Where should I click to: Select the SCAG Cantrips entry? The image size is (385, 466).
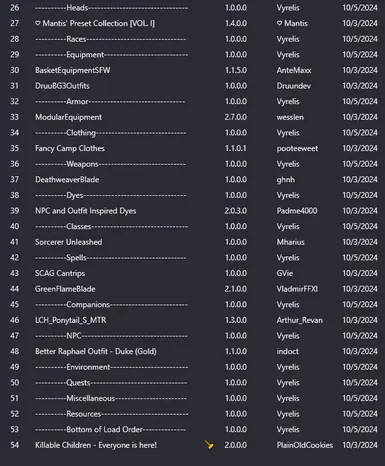tap(60, 273)
